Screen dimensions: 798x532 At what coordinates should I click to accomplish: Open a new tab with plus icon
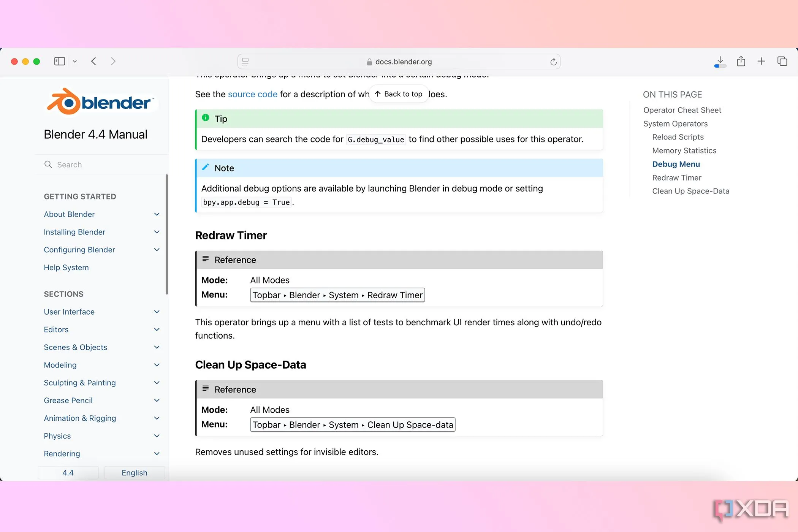(x=761, y=61)
